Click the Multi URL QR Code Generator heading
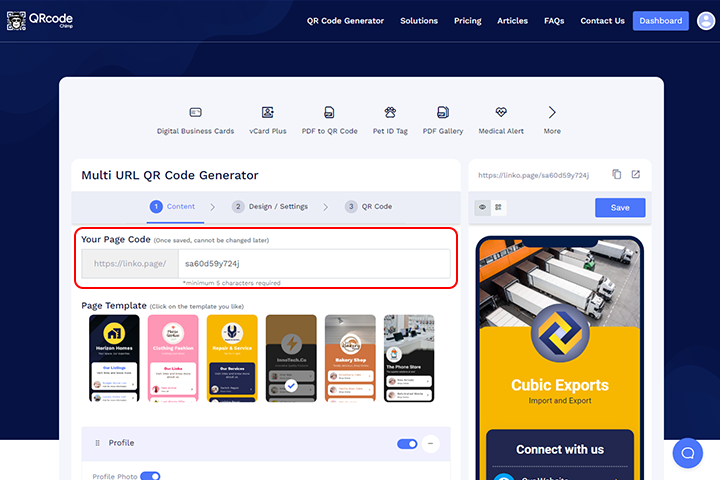Screen dimensions: 720x480 click(x=170, y=175)
